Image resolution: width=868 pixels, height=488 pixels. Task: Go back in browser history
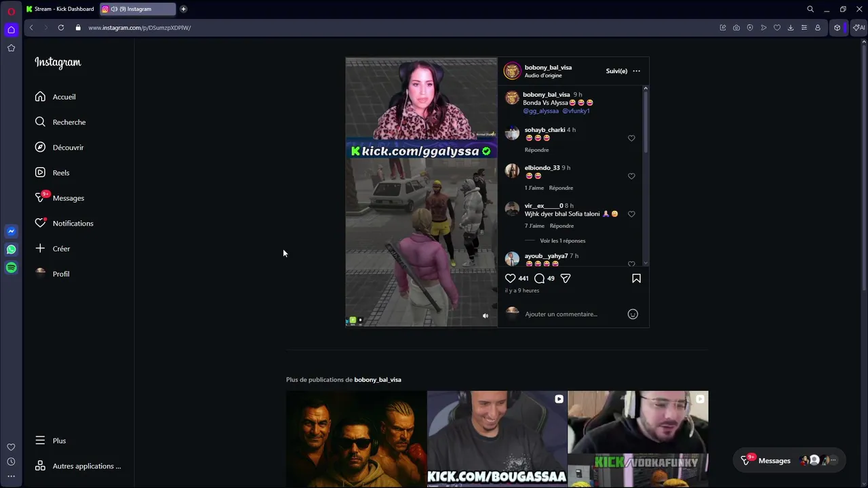coord(31,28)
